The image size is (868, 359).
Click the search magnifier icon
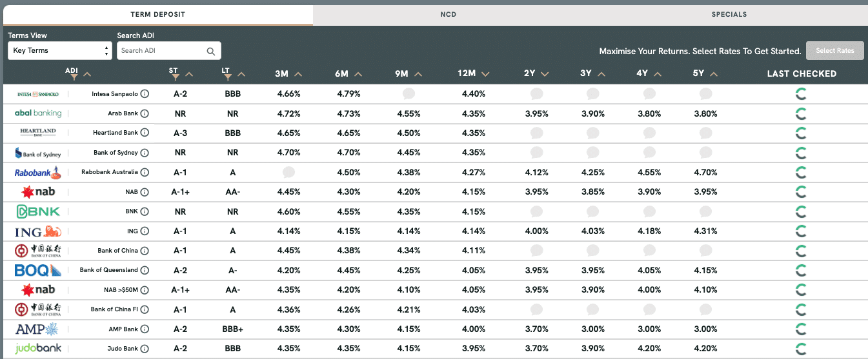tap(211, 51)
